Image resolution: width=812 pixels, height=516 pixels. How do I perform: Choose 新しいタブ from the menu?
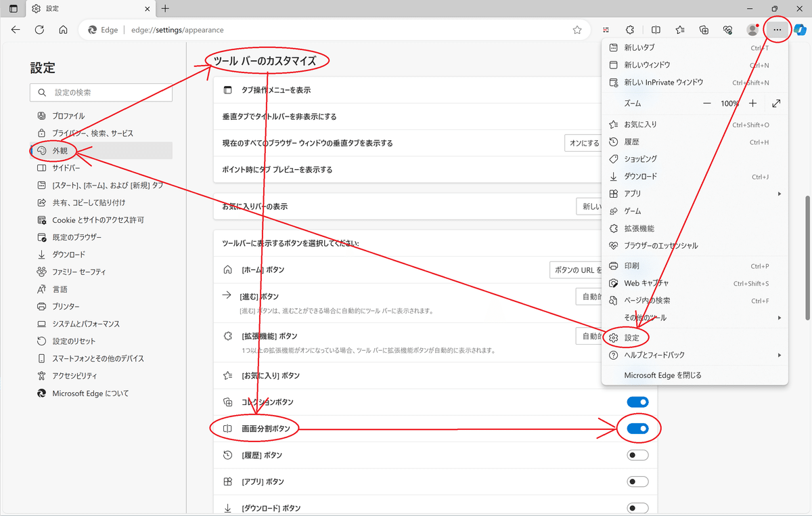point(695,47)
